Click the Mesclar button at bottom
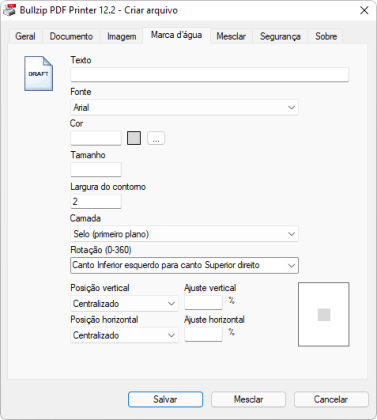The image size is (377, 420). coord(248,399)
